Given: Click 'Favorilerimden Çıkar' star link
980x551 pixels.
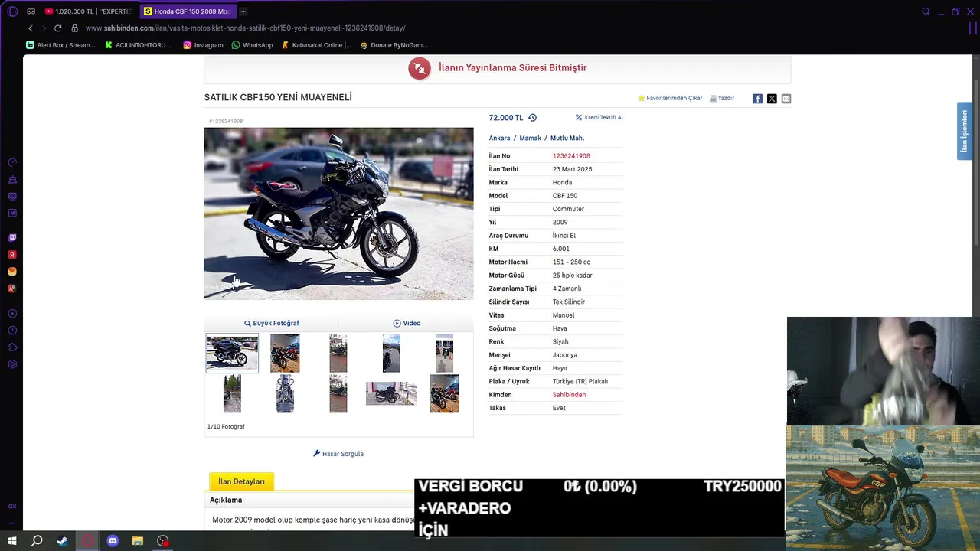Looking at the screenshot, I should tap(670, 99).
